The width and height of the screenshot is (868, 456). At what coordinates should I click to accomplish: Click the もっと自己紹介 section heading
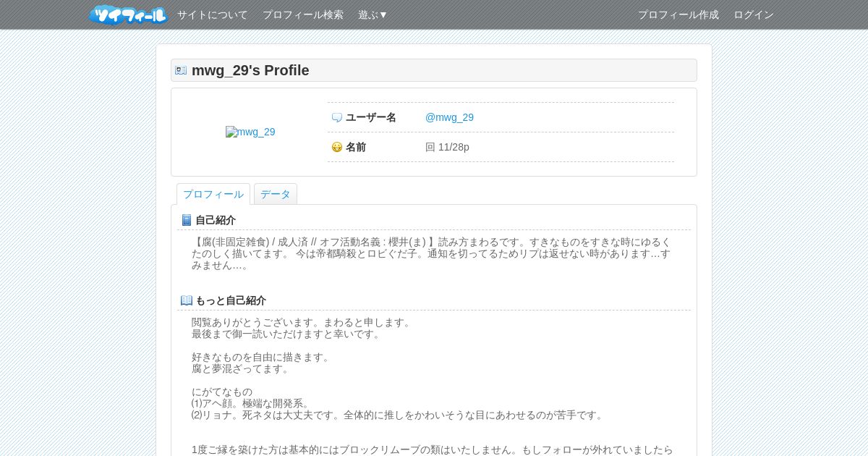(231, 300)
